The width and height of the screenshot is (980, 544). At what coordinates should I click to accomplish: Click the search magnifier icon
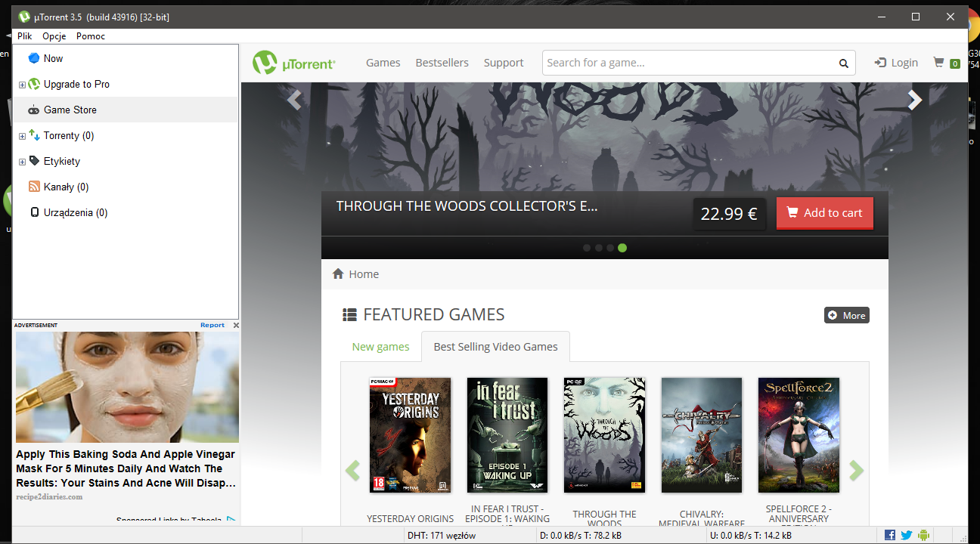pos(843,63)
